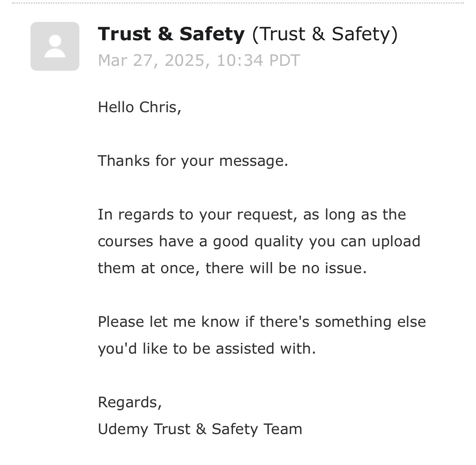Click the '10:34 PDT' time text
Viewport: 476px width, 465px height.
pos(258,60)
